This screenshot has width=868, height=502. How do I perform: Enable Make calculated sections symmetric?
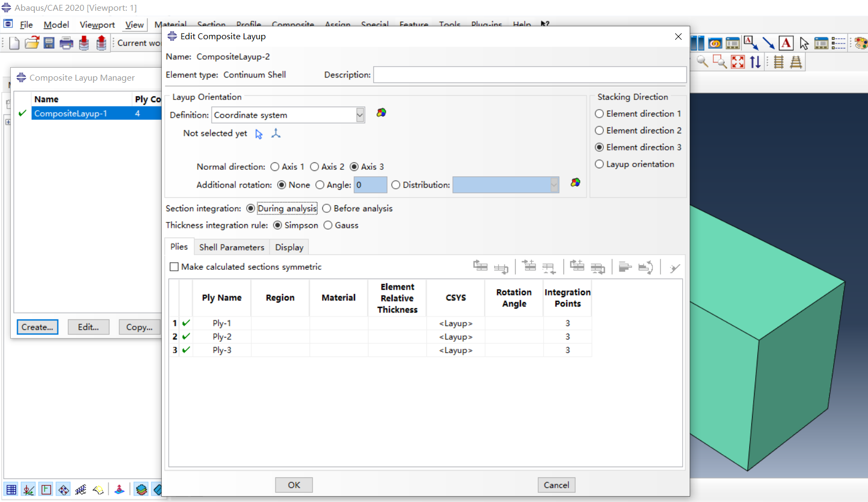point(174,267)
